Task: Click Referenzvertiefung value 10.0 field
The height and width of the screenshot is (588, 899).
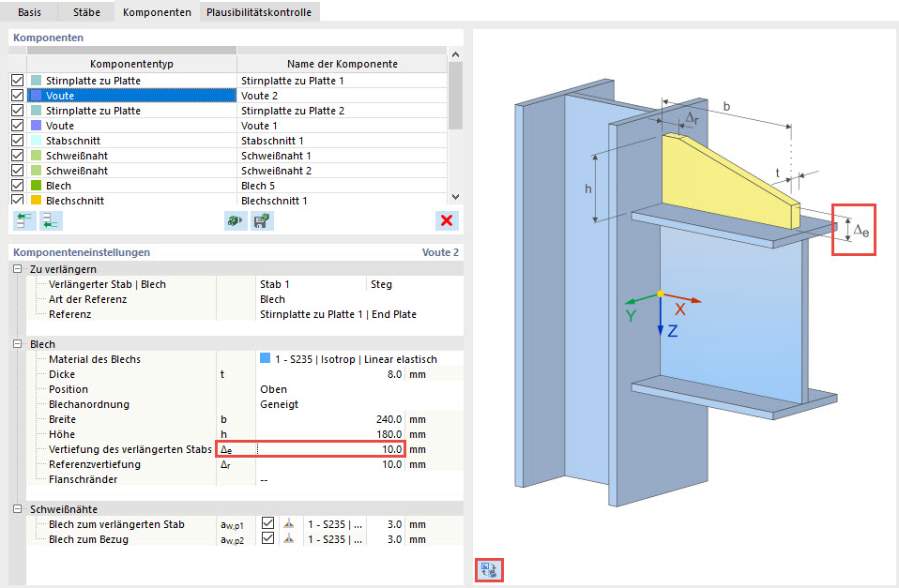Action: click(x=330, y=464)
